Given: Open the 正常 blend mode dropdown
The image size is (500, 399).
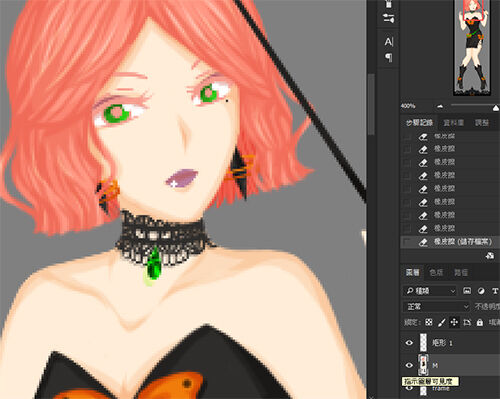Looking at the screenshot, I should tap(437, 306).
